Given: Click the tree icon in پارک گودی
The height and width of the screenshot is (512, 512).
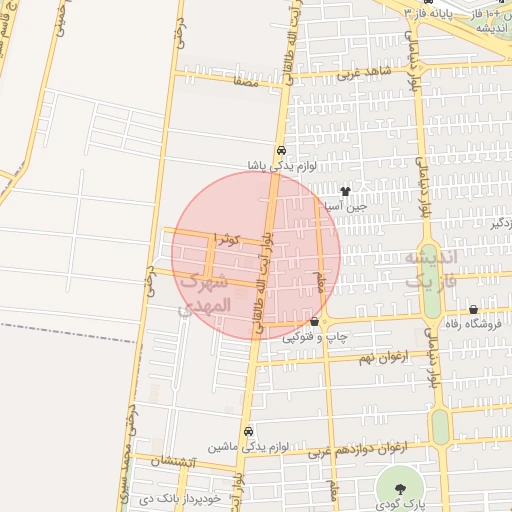Looking at the screenshot, I should tap(400, 489).
